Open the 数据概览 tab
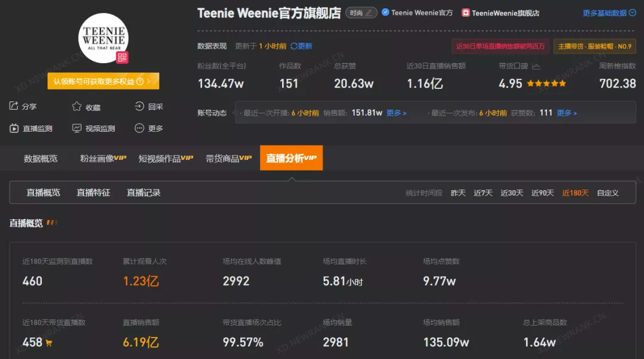644x359 pixels. pos(41,158)
